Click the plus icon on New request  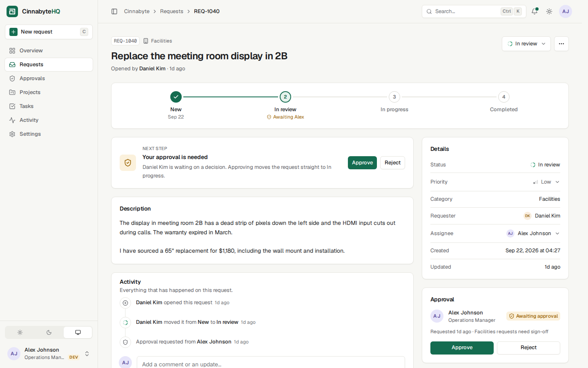click(13, 32)
